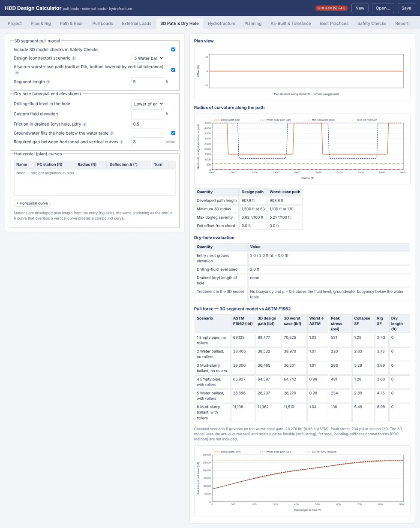Open help for Groundwater fills the hole
This screenshot has height=528, width=420.
112,133
